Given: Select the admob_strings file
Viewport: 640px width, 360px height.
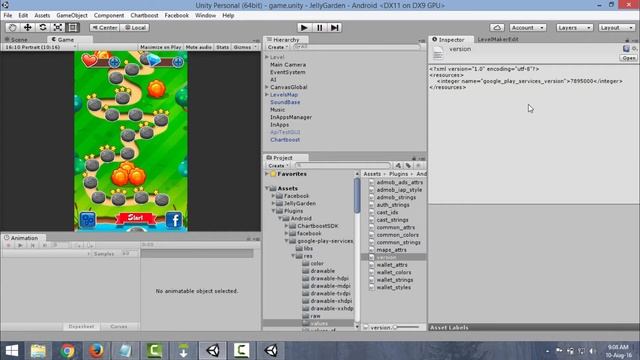Looking at the screenshot, I should point(396,197).
